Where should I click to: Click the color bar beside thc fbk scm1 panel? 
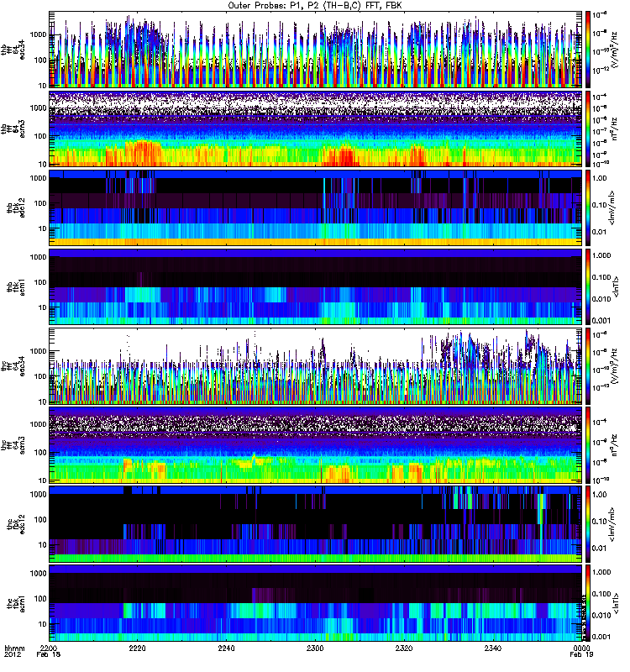(x=588, y=603)
